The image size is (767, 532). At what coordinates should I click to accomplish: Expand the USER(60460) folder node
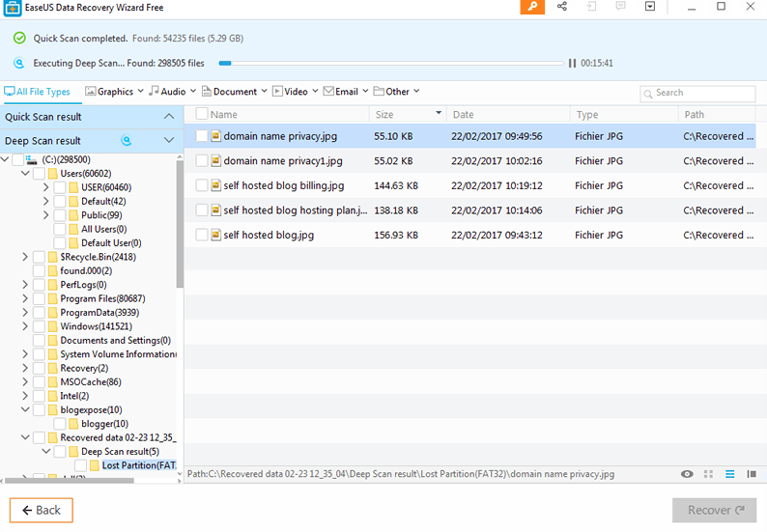point(46,187)
